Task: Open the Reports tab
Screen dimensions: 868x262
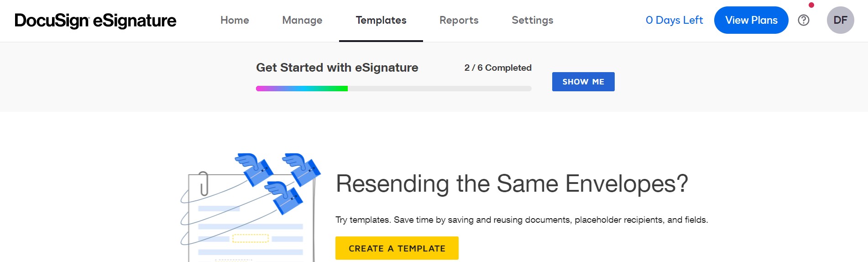Action: click(x=459, y=20)
